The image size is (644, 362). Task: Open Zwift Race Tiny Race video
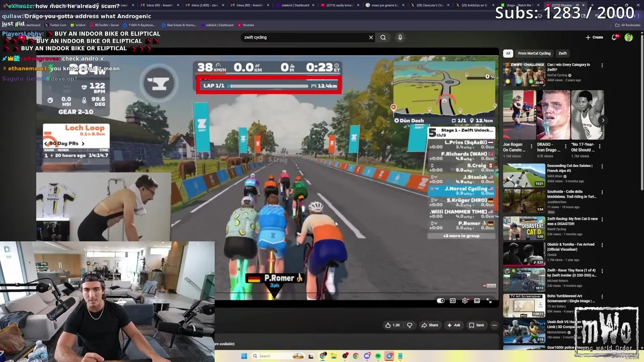tap(524, 280)
